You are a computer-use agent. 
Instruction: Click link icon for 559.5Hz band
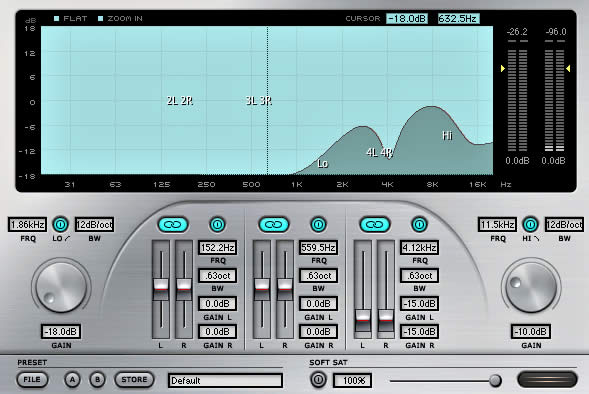click(x=274, y=225)
